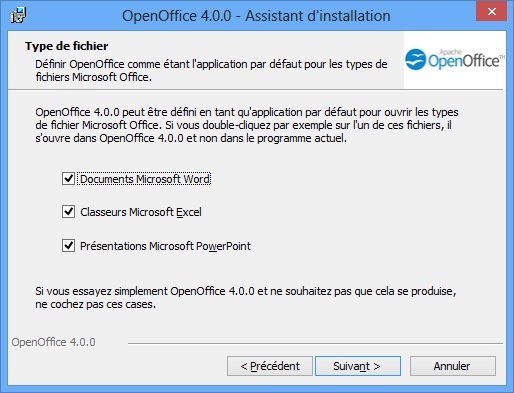Continue with the Suivant button
The height and width of the screenshot is (393, 514).
(358, 366)
